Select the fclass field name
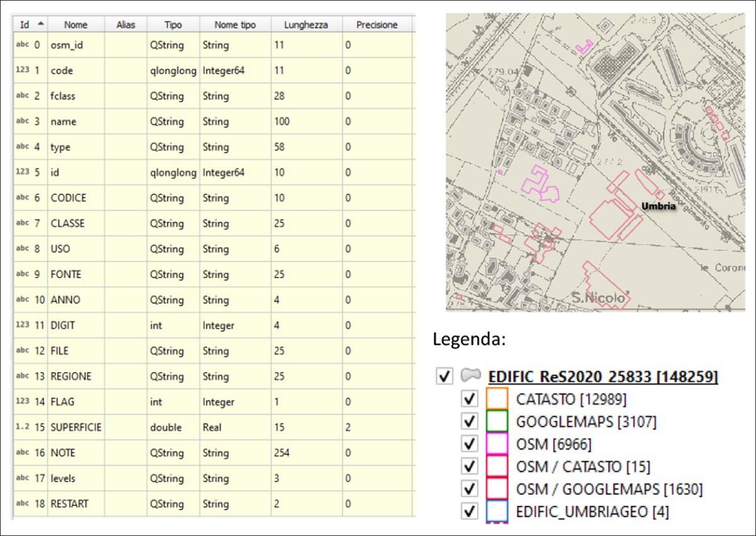The height and width of the screenshot is (536, 756). [63, 96]
